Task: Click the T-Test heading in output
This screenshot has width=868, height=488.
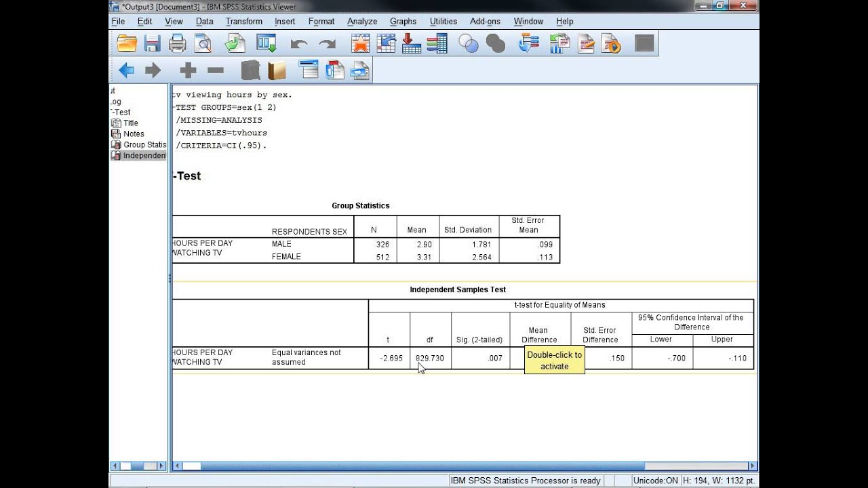Action: click(x=187, y=176)
